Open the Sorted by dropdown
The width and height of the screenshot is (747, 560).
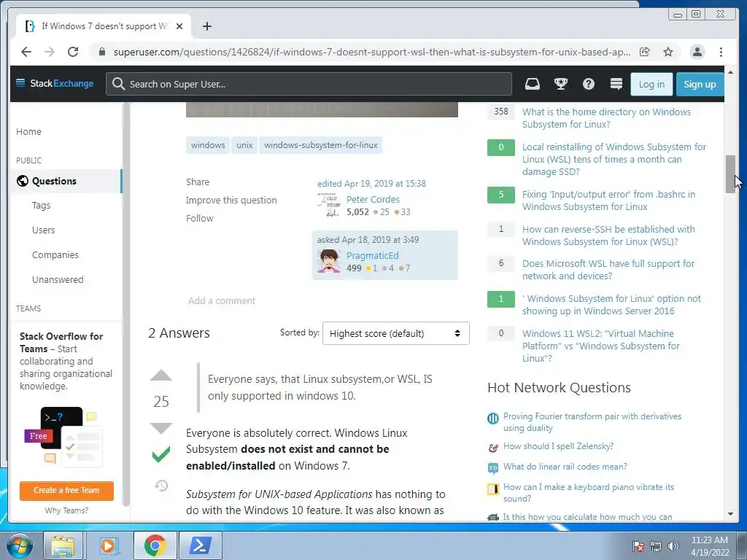396,333
